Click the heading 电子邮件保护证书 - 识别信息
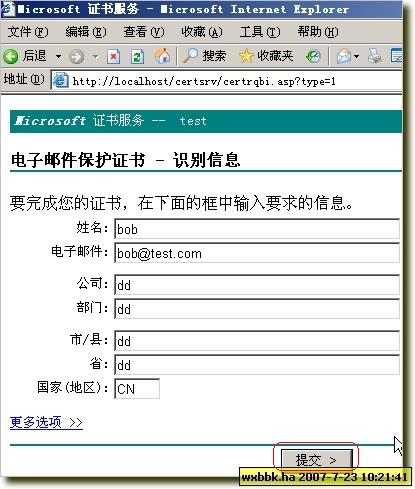 [x=125, y=160]
